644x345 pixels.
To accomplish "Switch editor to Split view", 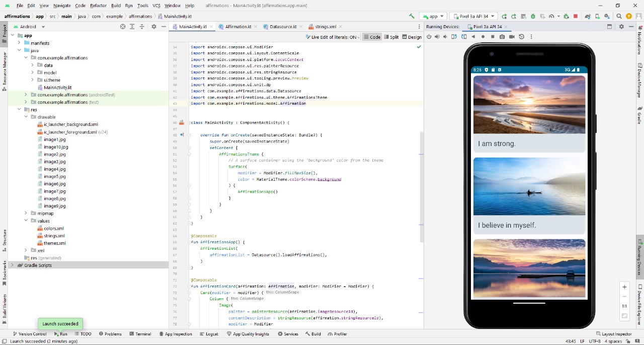I will click(391, 37).
